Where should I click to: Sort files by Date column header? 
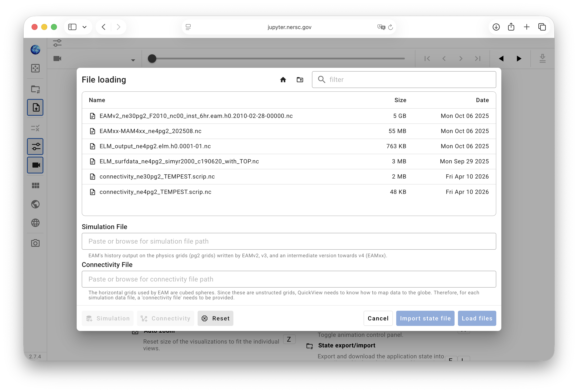pos(482,100)
